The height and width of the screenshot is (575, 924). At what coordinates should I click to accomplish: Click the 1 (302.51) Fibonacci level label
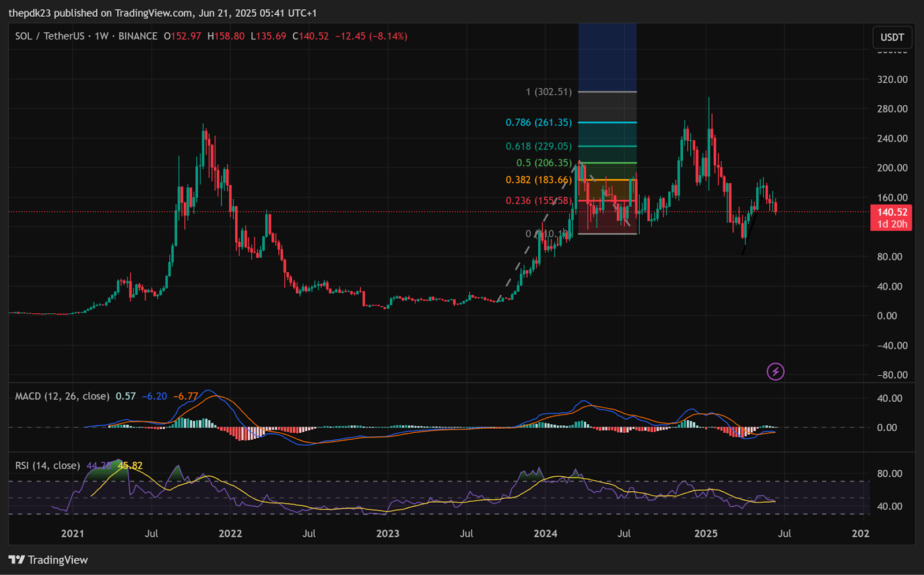(549, 92)
